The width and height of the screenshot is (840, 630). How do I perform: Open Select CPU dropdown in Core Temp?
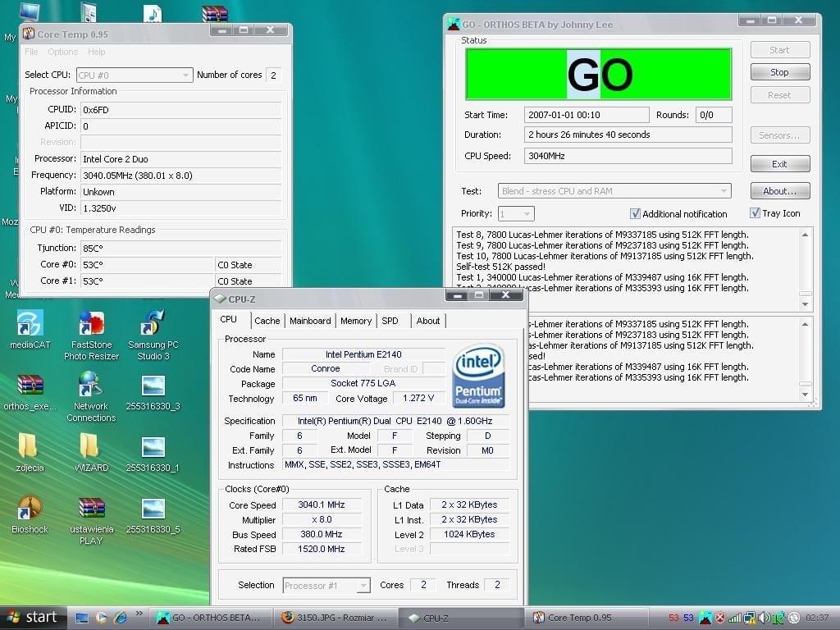point(135,75)
